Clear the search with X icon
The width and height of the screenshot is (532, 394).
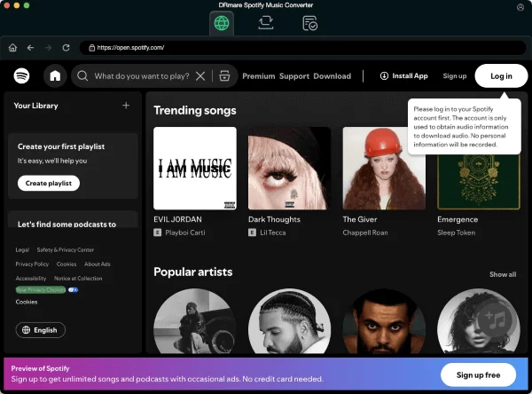point(200,76)
